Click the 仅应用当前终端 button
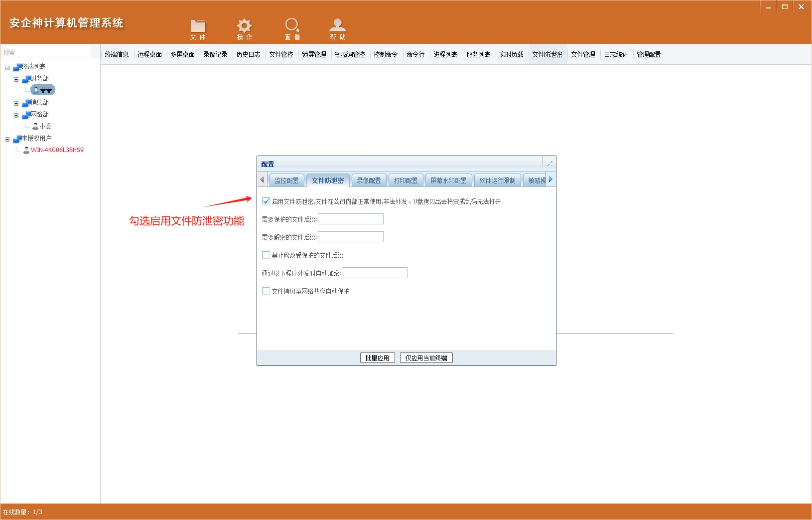The height and width of the screenshot is (520, 812). [x=426, y=358]
